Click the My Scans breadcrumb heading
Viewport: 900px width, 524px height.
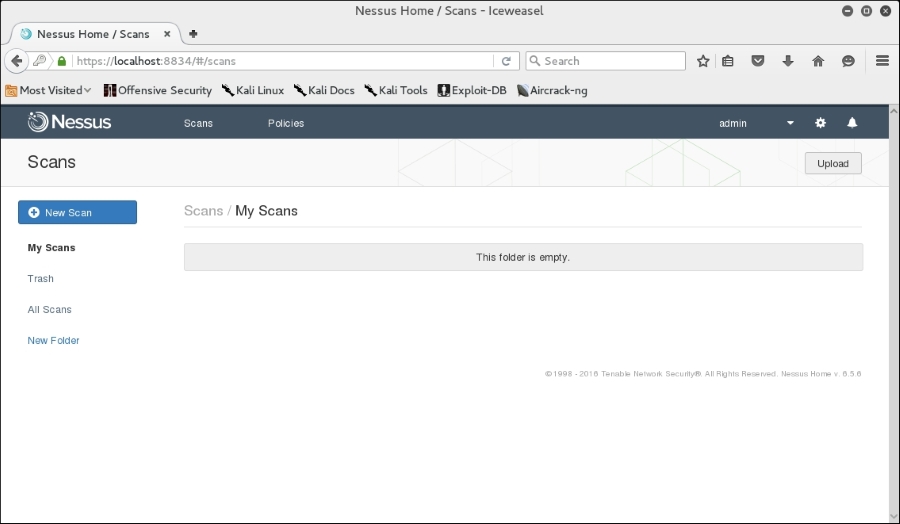[266, 211]
